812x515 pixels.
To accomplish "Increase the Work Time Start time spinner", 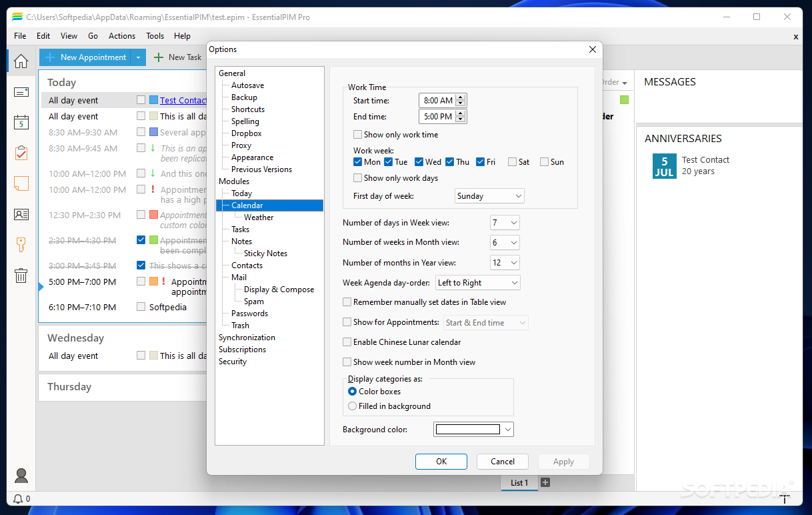I will (461, 97).
